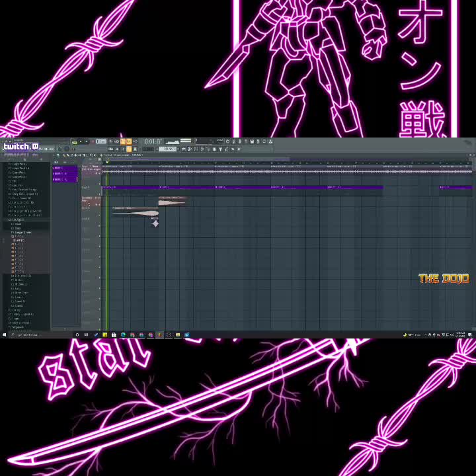Screen dimensions: 476x476
Task: Toggle the metronome icon beside the tempo
Action: click(111, 141)
